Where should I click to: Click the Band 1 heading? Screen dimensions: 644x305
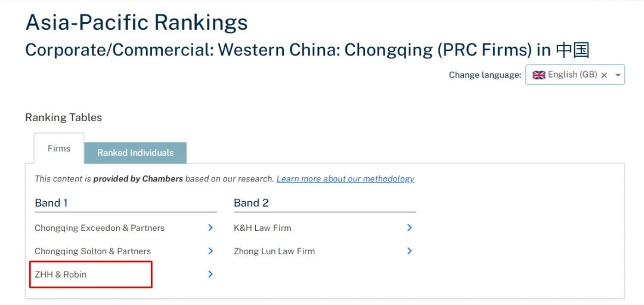click(x=51, y=203)
